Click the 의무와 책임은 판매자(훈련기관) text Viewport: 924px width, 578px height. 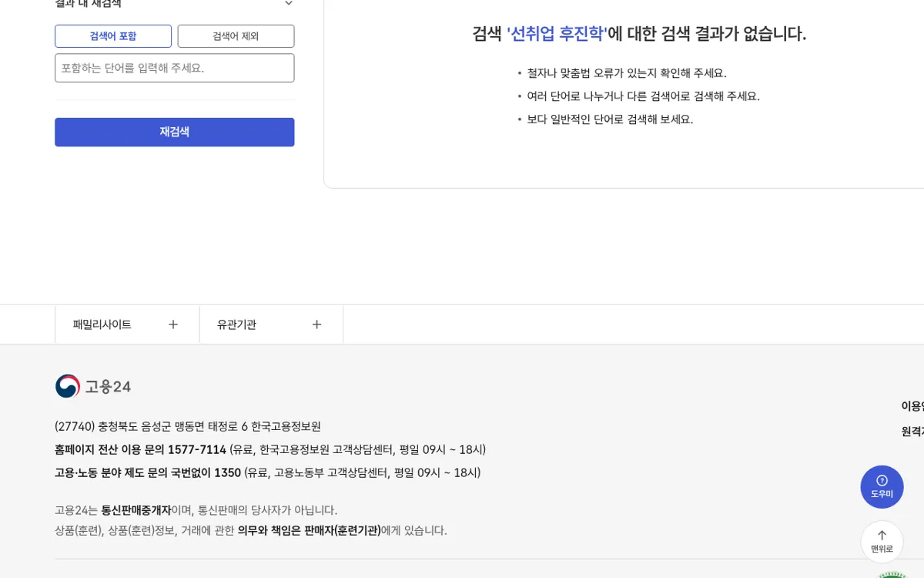[310, 530]
